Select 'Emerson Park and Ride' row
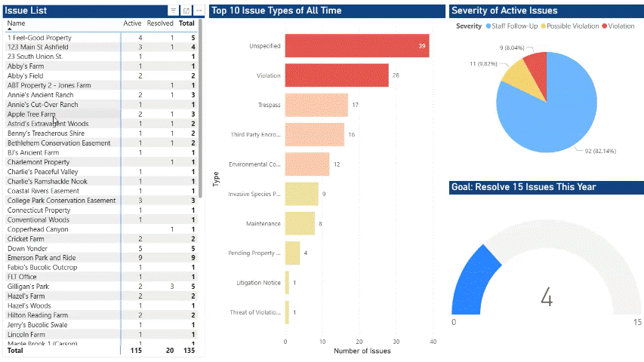The width and height of the screenshot is (644, 362). (101, 258)
